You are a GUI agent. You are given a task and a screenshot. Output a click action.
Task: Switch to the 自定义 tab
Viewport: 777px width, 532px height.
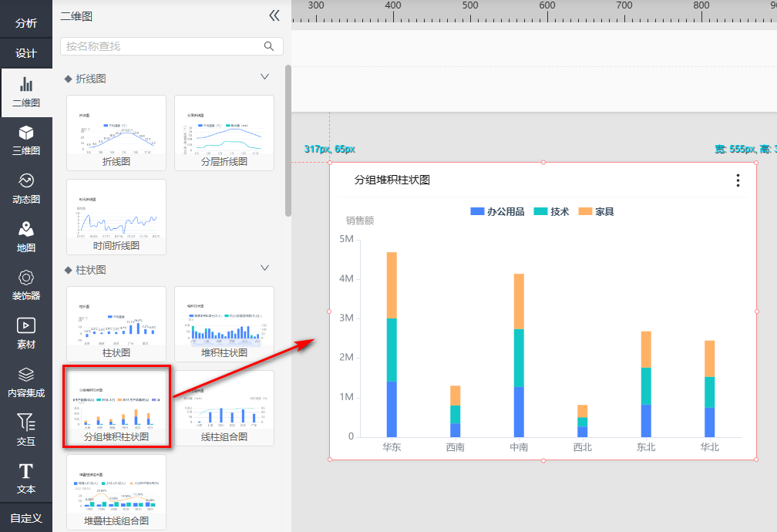[x=26, y=517]
